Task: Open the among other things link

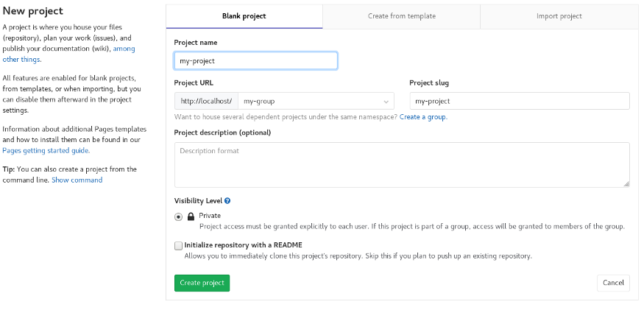Action: [22, 59]
